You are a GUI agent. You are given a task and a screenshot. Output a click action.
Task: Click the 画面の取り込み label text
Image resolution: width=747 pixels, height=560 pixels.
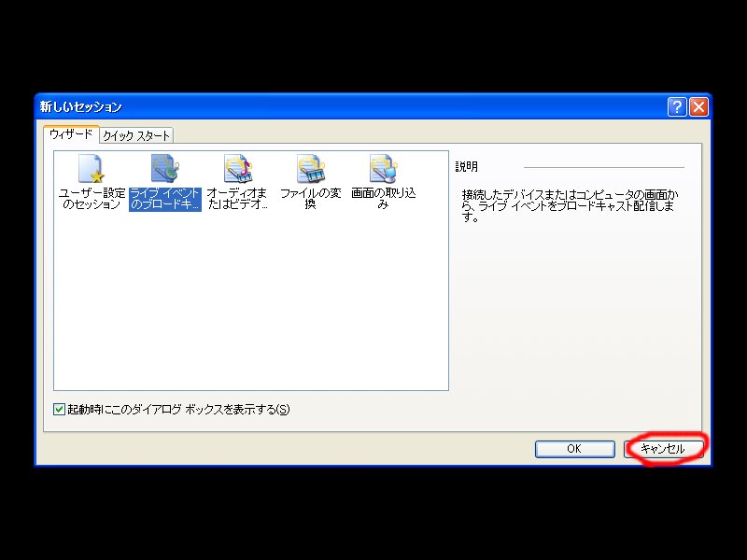(x=384, y=199)
